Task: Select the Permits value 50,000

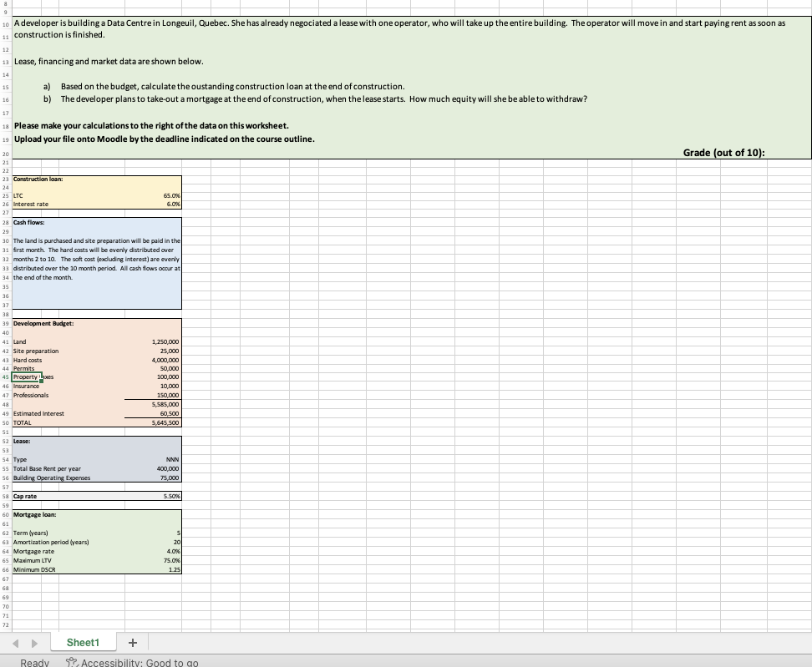Action: (x=170, y=369)
